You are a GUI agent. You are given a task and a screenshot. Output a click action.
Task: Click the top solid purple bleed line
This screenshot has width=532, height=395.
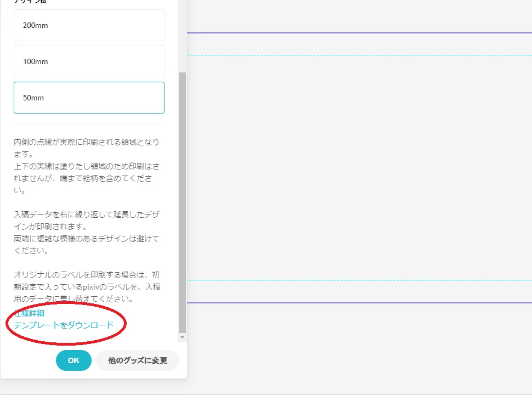point(359,33)
